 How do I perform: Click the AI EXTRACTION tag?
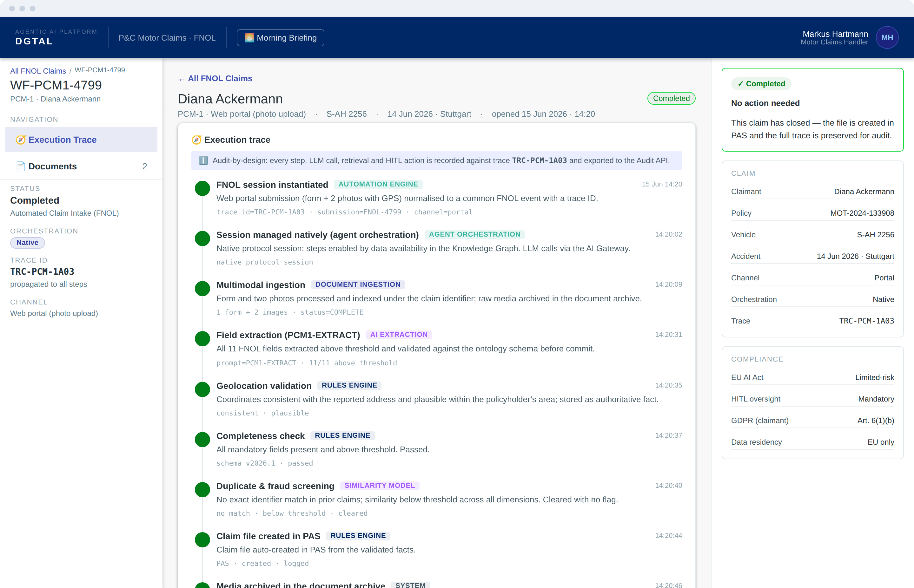[x=399, y=335]
